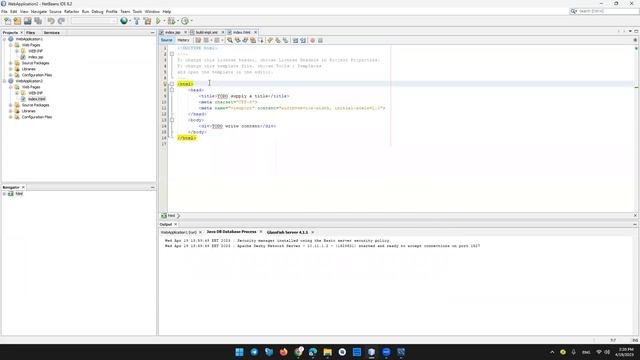The image size is (640, 360).
Task: Select index.html in WebApplication2 tree
Action: pos(37,99)
